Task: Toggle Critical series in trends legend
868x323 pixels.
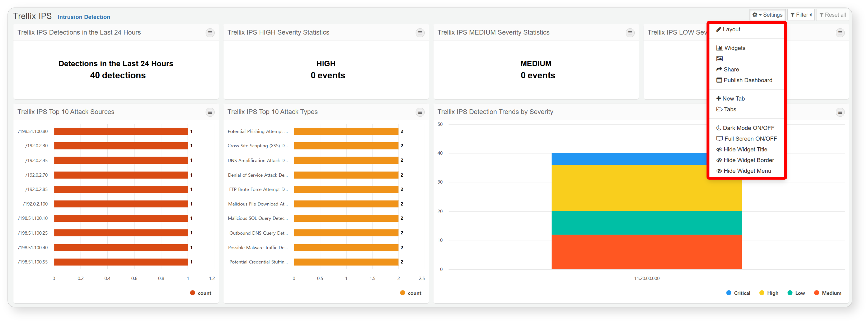Action: (738, 293)
